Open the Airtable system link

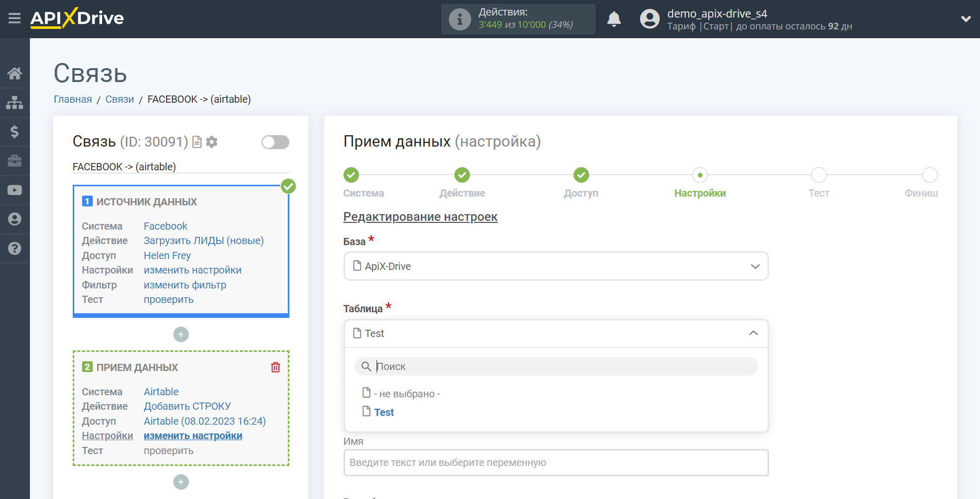[161, 392]
